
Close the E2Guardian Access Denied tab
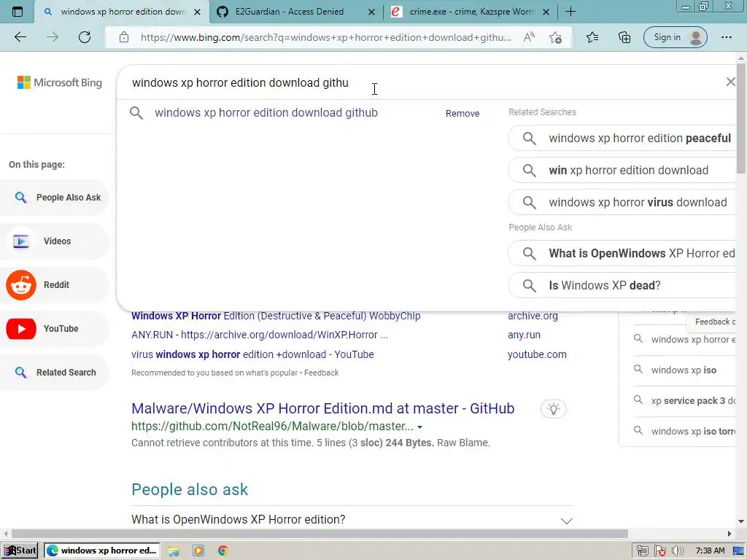371,12
